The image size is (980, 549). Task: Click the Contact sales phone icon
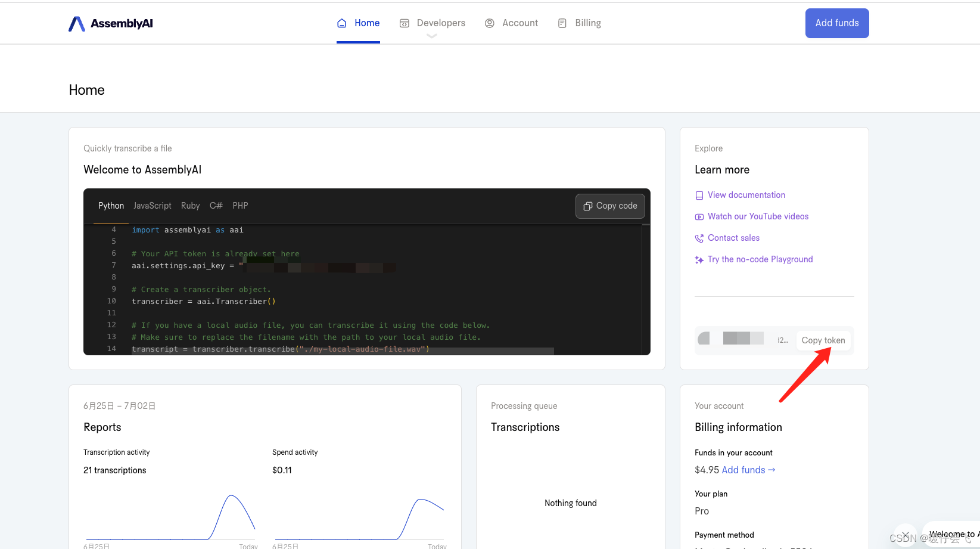tap(699, 238)
